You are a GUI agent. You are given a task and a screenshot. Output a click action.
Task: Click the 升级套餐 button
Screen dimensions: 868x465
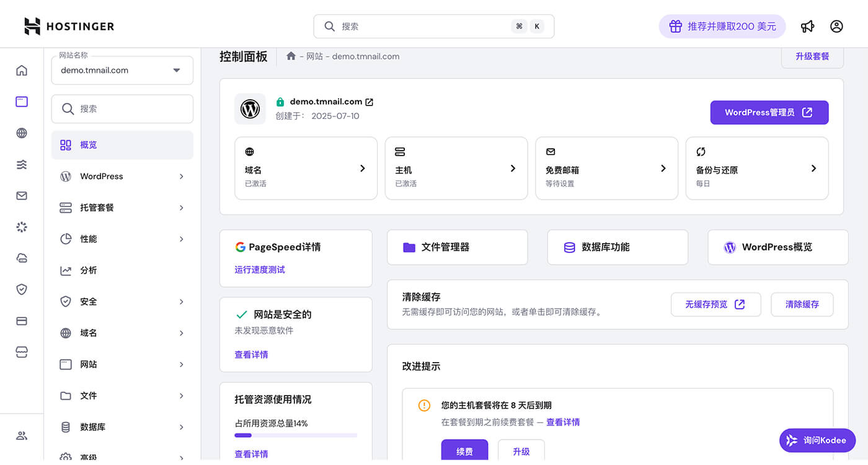[x=812, y=56]
